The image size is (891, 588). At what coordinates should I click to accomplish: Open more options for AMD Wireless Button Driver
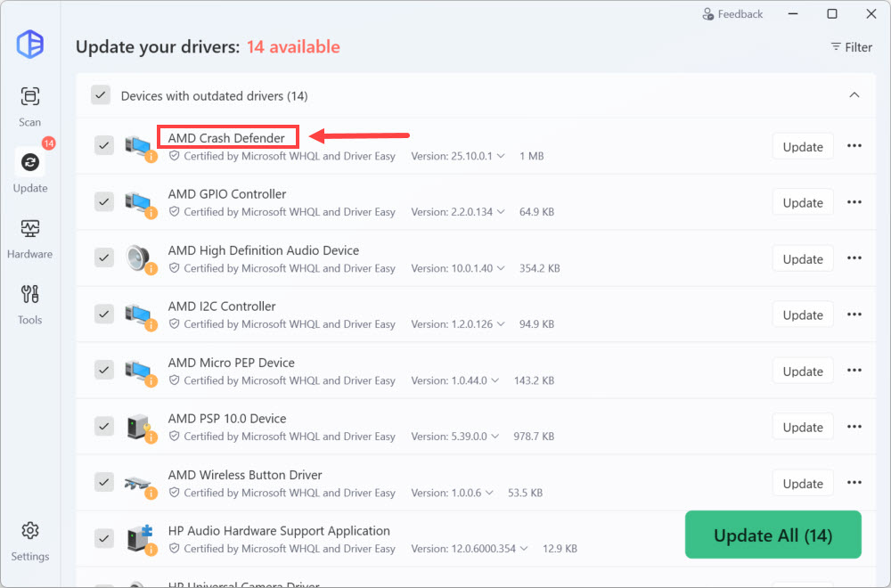pyautogui.click(x=854, y=483)
